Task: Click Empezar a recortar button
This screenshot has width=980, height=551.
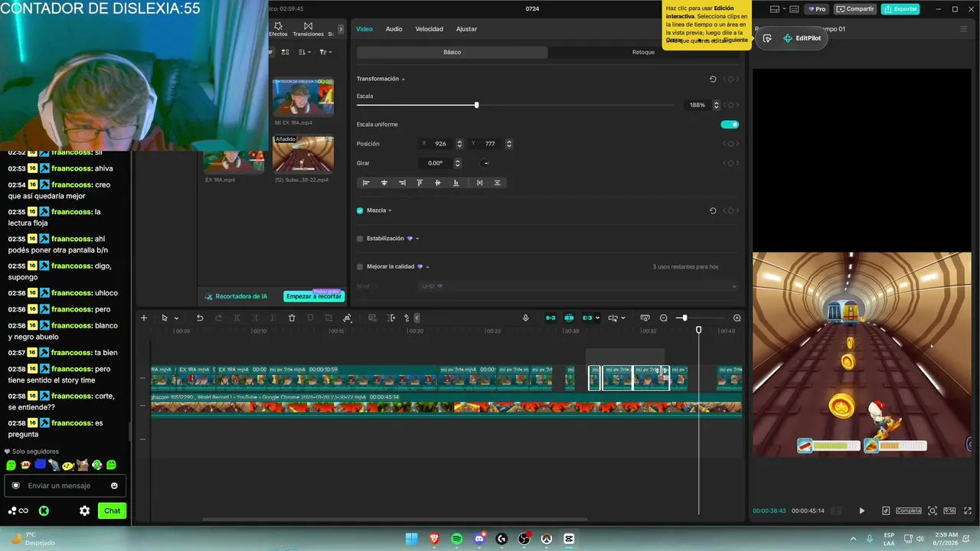Action: point(314,296)
